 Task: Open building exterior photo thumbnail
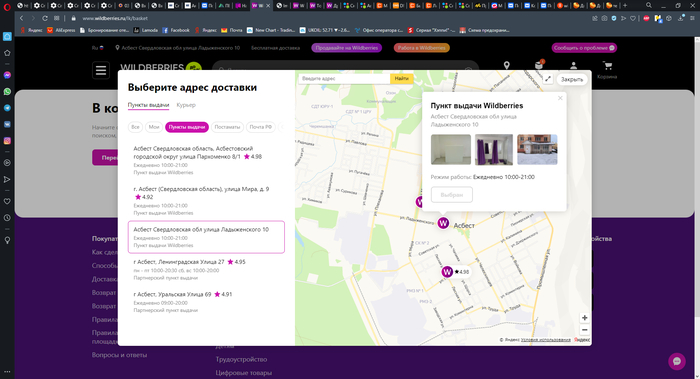(537, 150)
